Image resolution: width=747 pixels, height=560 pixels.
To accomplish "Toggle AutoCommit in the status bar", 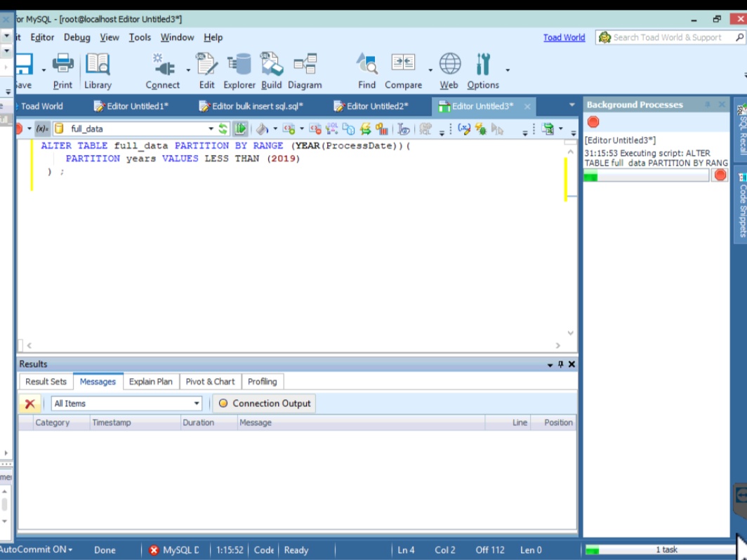I will (34, 550).
